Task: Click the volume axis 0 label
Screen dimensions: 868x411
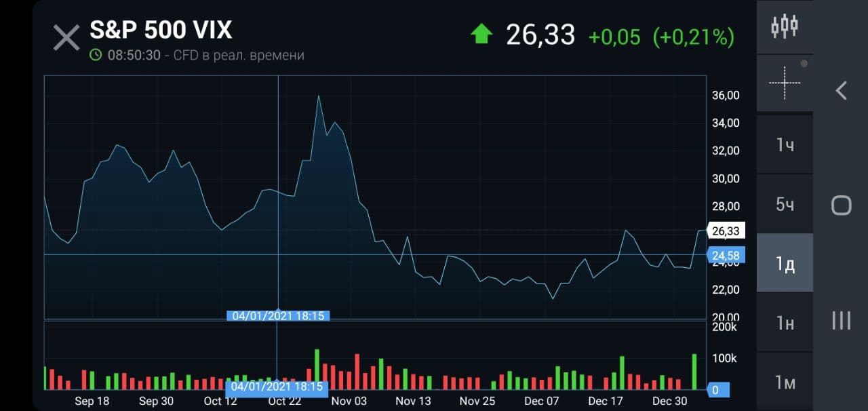Action: (x=719, y=390)
